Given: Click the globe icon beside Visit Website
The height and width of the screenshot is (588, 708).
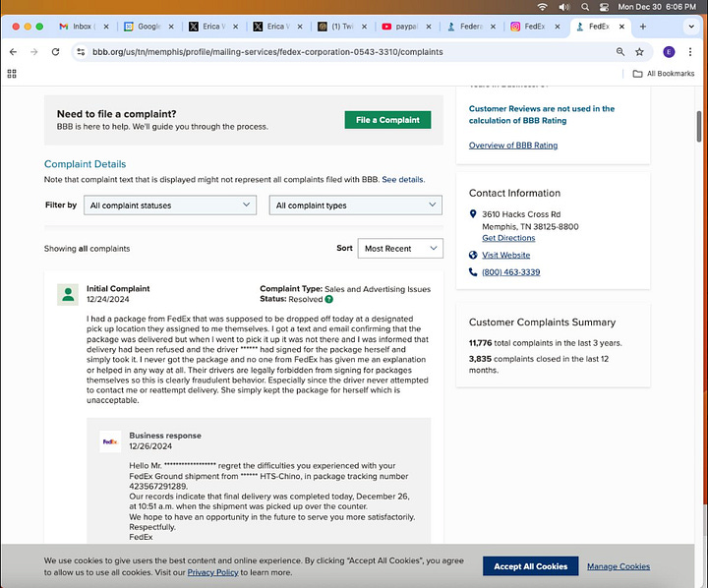Looking at the screenshot, I should (x=473, y=256).
